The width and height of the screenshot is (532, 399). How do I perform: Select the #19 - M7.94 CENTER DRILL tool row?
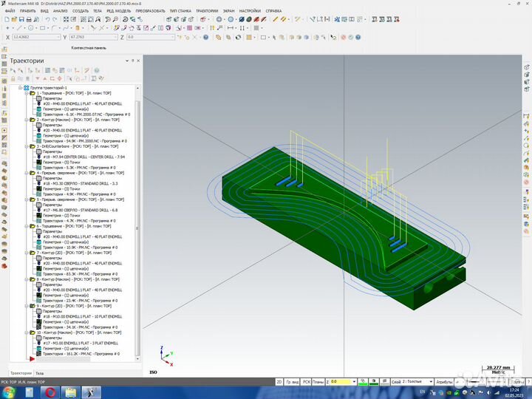click(x=83, y=157)
